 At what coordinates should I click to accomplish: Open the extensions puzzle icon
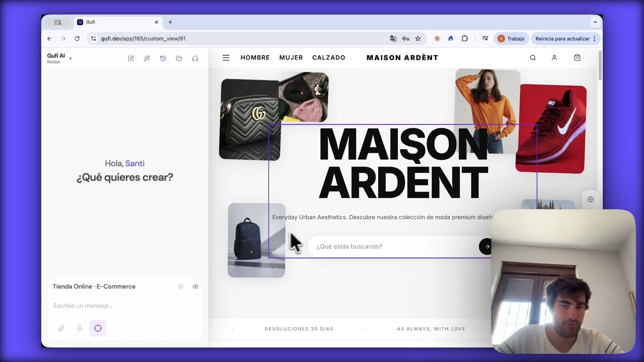point(464,39)
